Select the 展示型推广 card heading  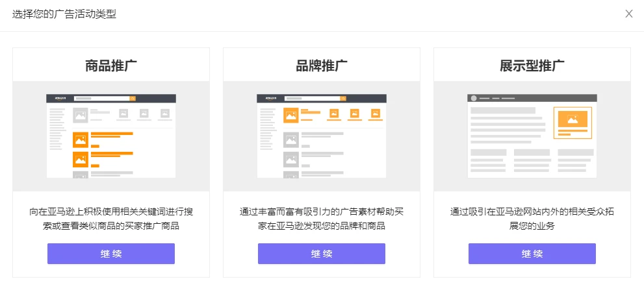532,66
